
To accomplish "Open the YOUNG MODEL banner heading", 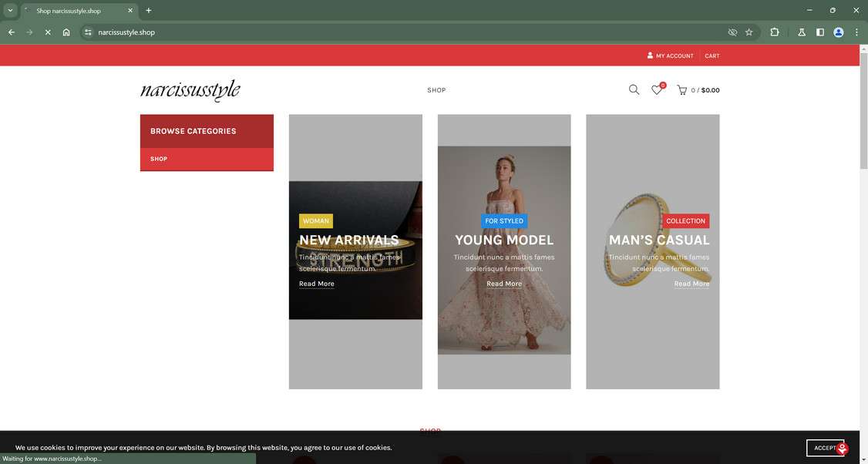I will click(x=503, y=240).
